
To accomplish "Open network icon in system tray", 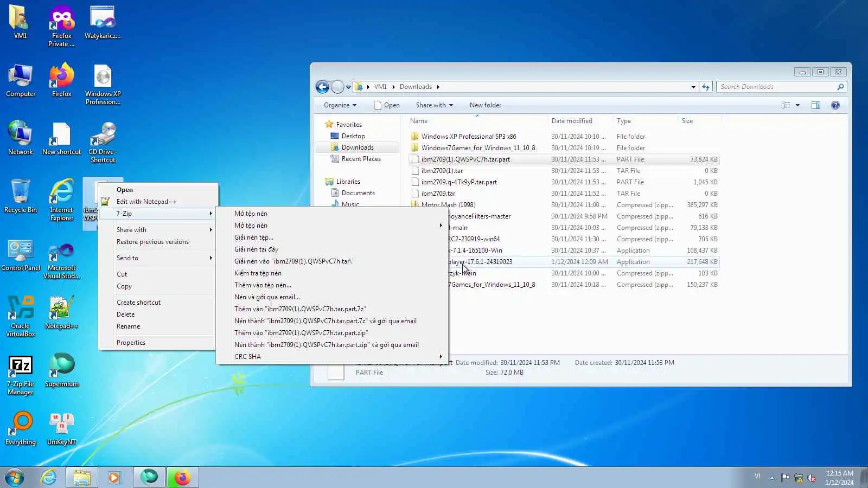I will tap(799, 478).
